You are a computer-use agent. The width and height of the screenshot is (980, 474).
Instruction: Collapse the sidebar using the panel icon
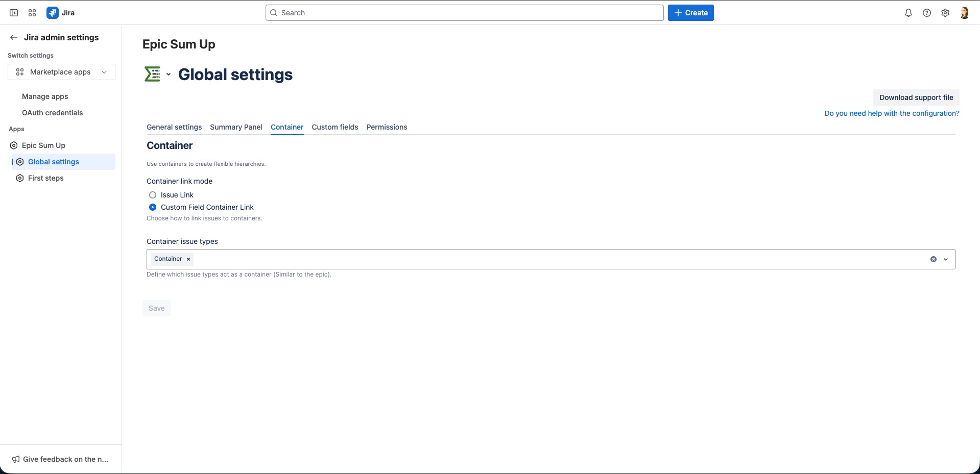pos(14,13)
